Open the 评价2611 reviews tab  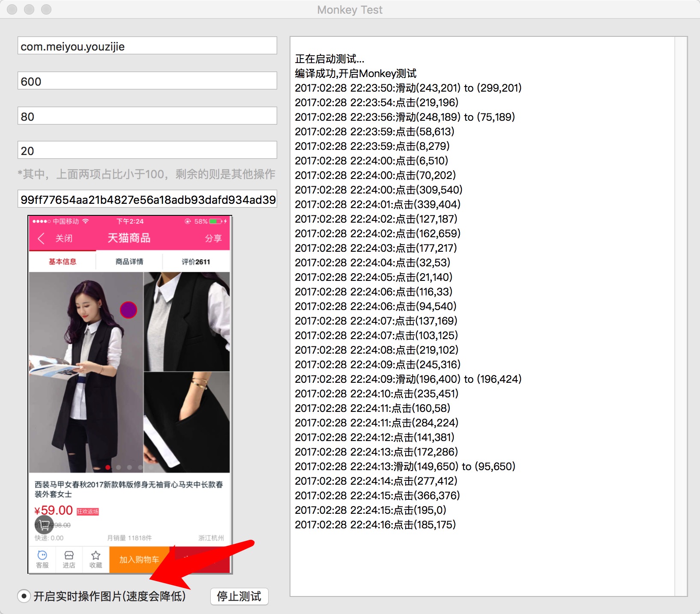(x=196, y=262)
